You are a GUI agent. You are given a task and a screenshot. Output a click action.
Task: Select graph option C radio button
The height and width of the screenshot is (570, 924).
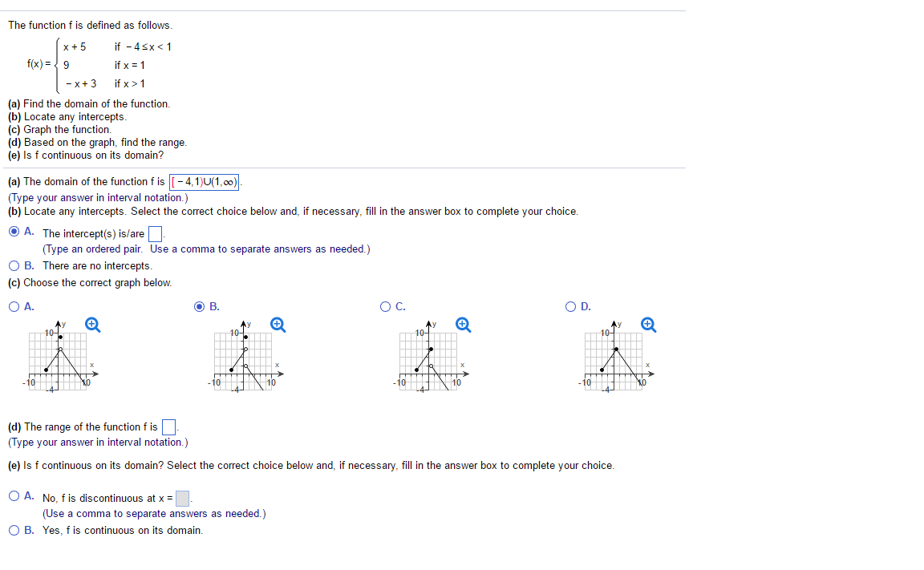click(x=385, y=307)
